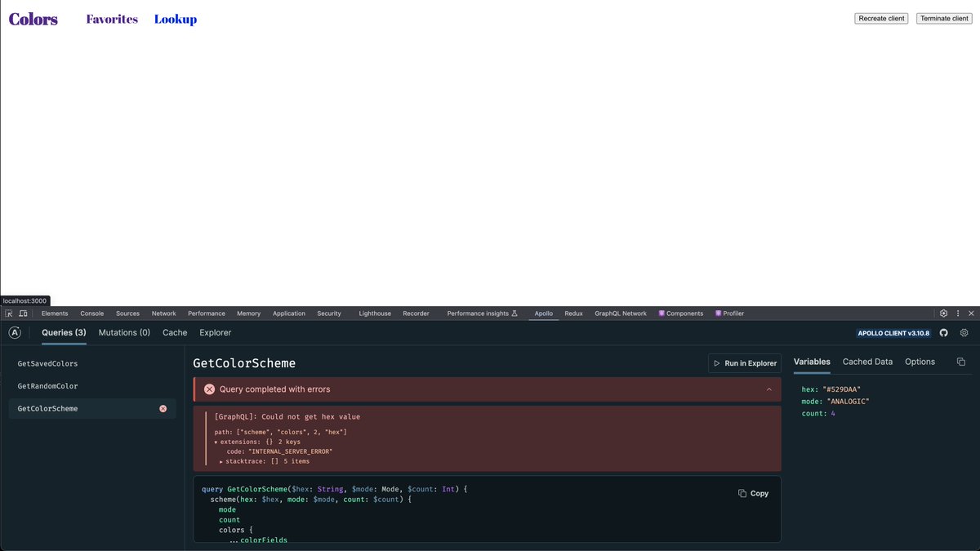Switch to the Memory DevTools tab

click(x=249, y=313)
